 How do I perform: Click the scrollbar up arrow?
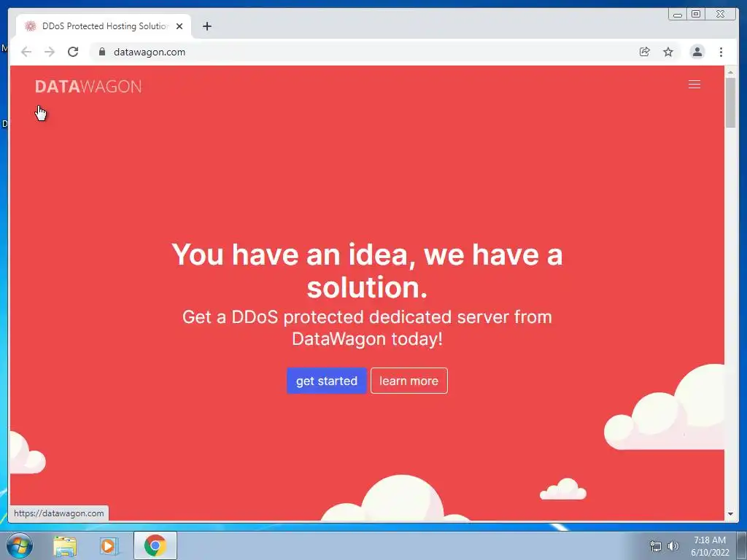pyautogui.click(x=730, y=72)
